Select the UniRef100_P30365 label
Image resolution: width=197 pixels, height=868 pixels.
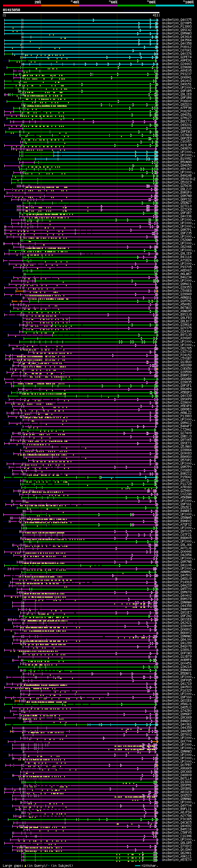point(177,819)
